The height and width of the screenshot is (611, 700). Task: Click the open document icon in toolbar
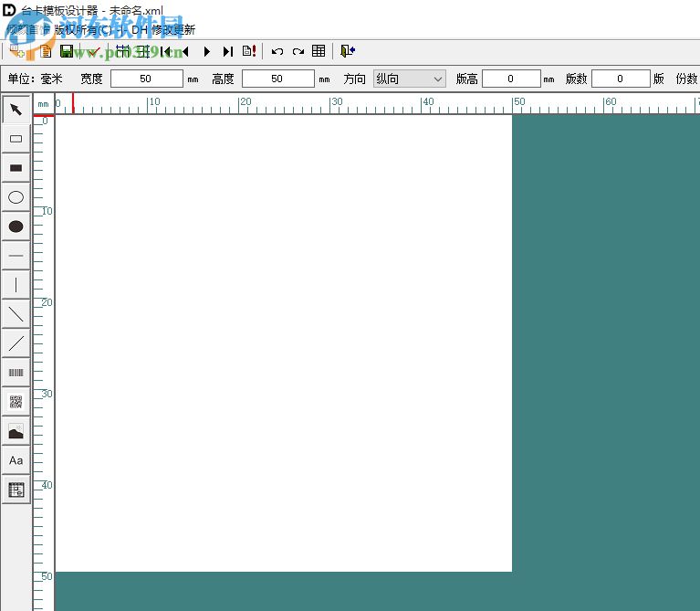pos(46,51)
